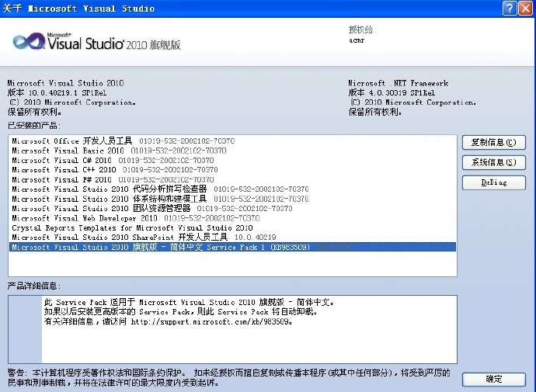The image size is (536, 392).
Task: Click the help question mark icon
Action: (x=510, y=8)
